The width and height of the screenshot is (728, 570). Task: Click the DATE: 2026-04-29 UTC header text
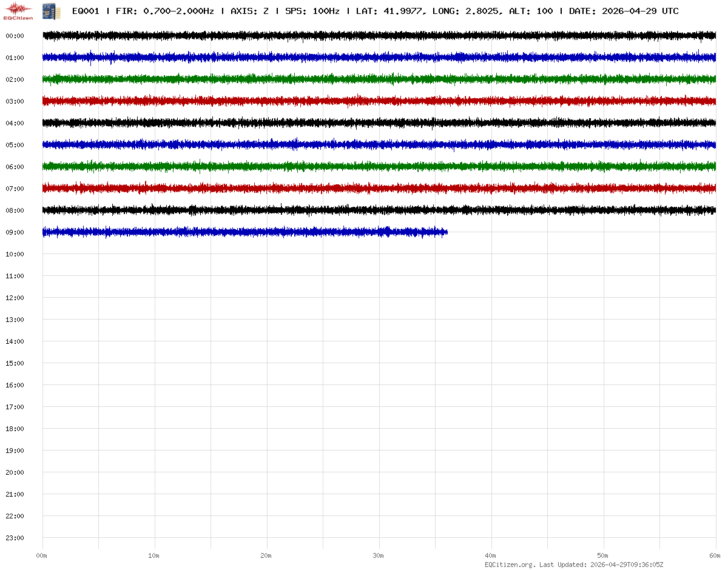(624, 12)
